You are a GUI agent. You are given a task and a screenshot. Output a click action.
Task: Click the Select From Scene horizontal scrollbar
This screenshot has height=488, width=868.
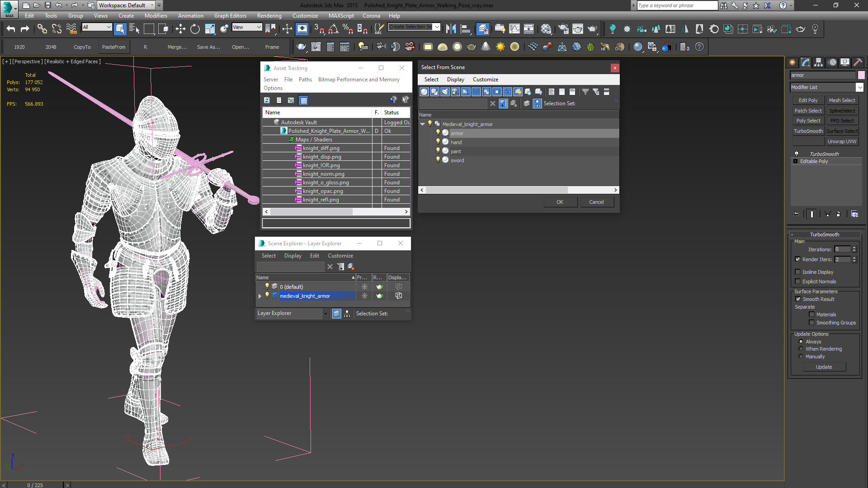[x=496, y=190]
